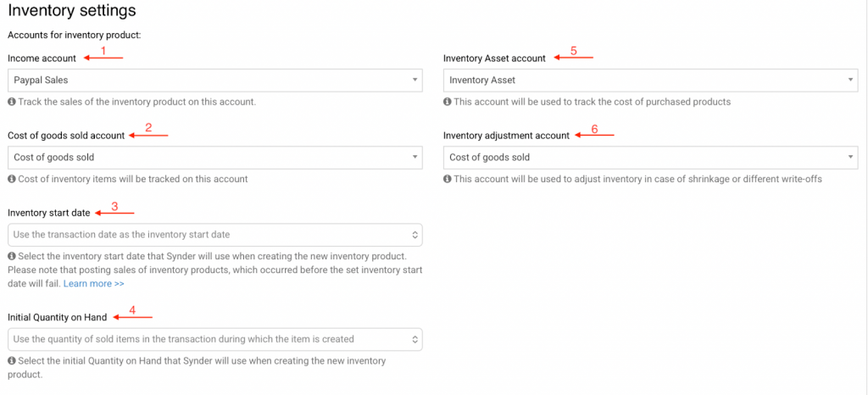This screenshot has height=395, width=868.
Task: Open the Inventory start date selector
Action: click(214, 235)
